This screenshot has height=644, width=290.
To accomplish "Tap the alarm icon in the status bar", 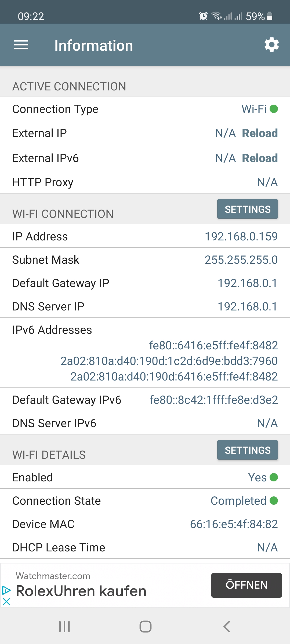I will click(x=203, y=16).
